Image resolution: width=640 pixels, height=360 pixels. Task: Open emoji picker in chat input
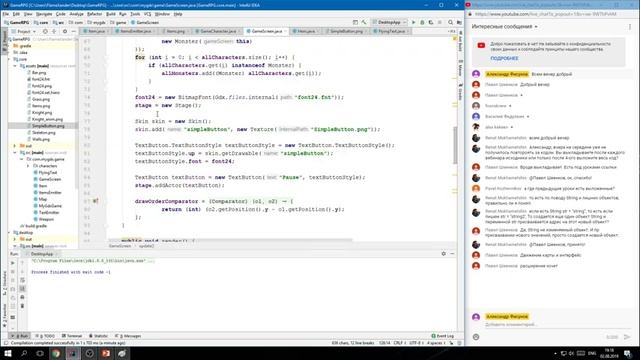point(476,337)
